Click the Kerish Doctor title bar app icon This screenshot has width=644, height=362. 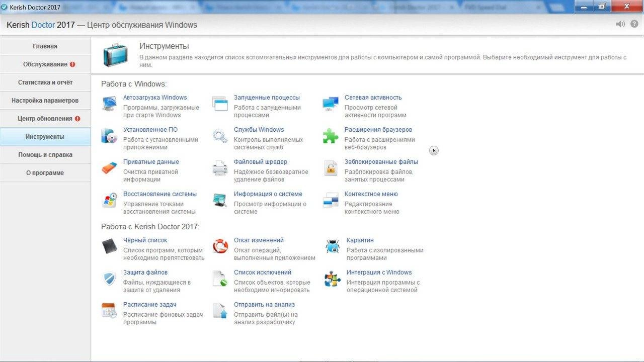coord(5,7)
